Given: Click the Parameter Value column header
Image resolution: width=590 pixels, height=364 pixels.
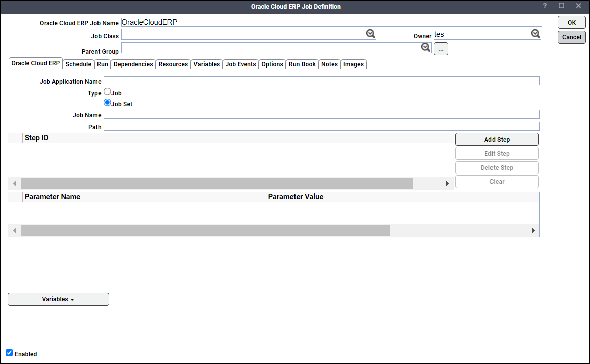Looking at the screenshot, I should [x=403, y=197].
